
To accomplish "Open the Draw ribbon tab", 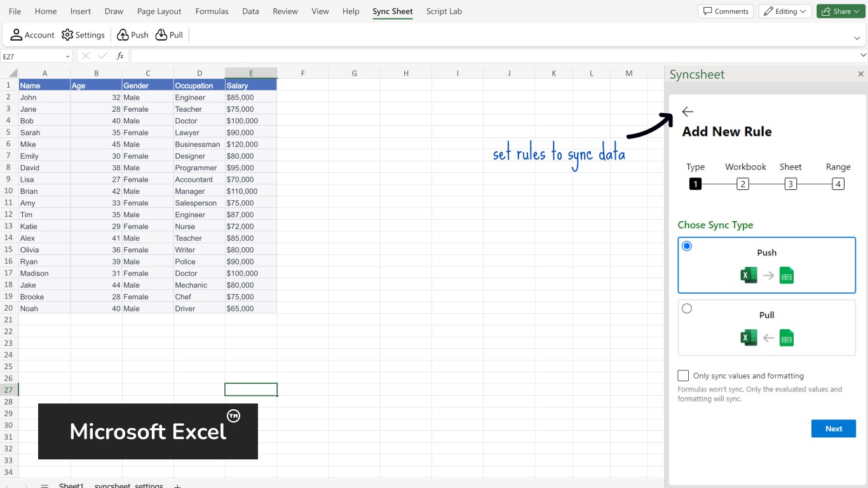I will pos(114,11).
